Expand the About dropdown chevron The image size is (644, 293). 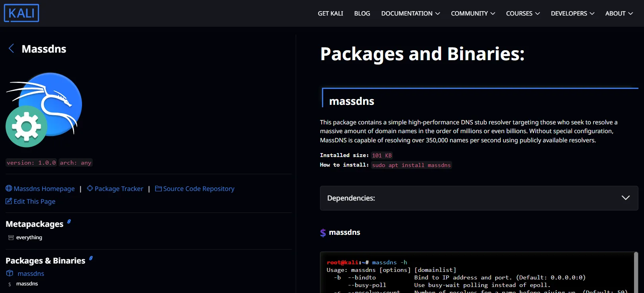click(x=630, y=14)
